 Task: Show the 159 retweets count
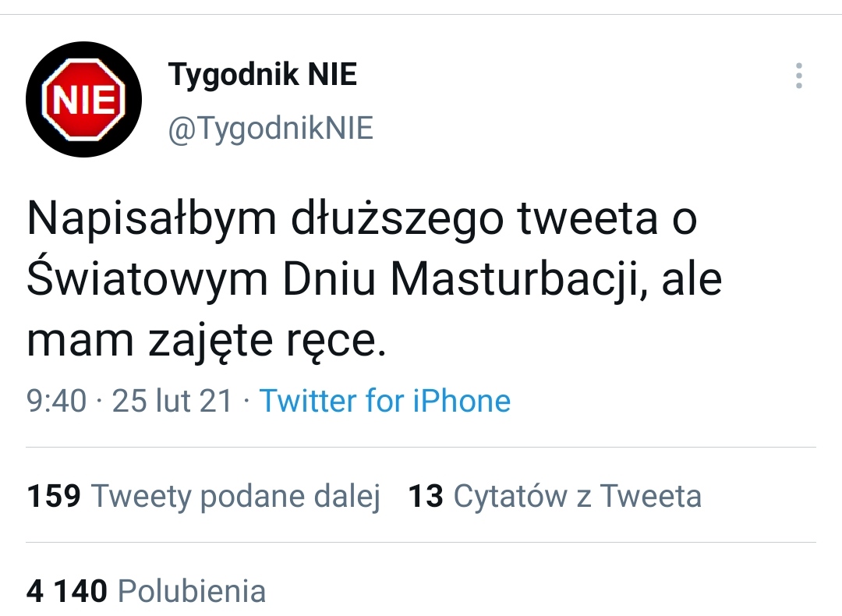pos(54,496)
